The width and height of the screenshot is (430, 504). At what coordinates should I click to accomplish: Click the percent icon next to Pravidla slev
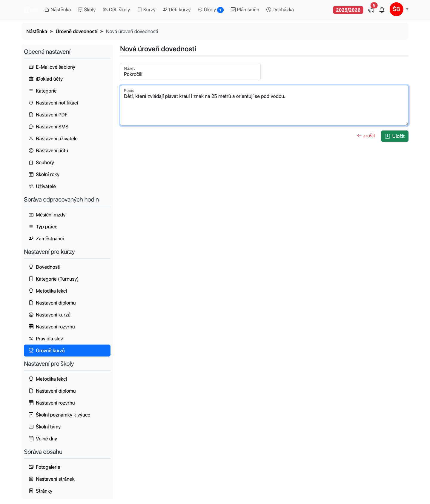pyautogui.click(x=31, y=339)
